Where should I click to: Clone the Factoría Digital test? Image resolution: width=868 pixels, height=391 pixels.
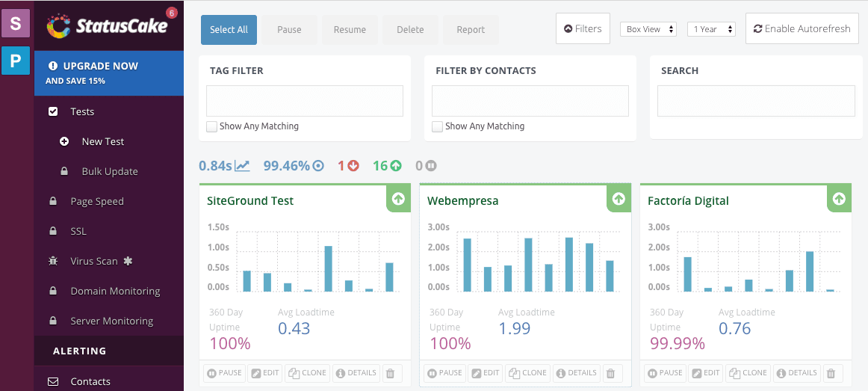pyautogui.click(x=748, y=373)
